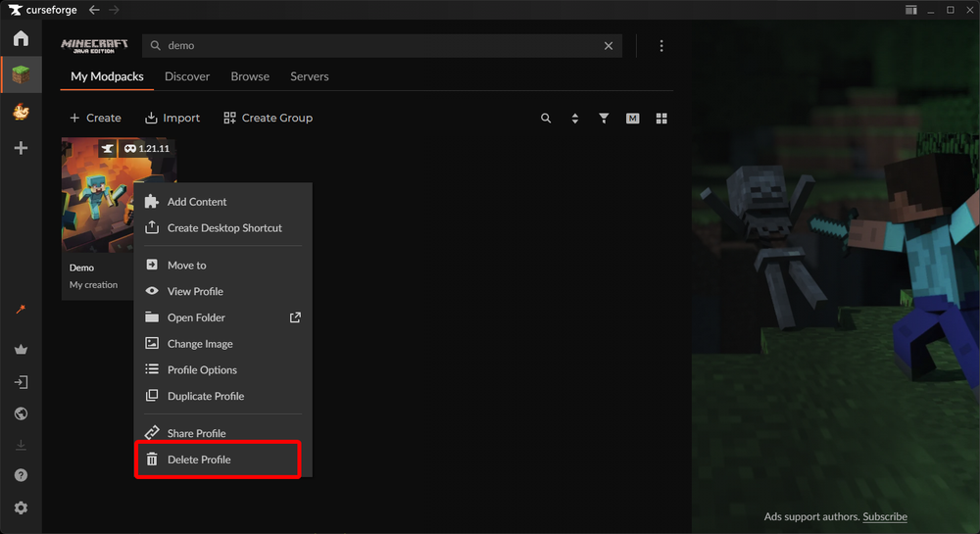980x534 pixels.
Task: Click the Create button
Action: [95, 118]
